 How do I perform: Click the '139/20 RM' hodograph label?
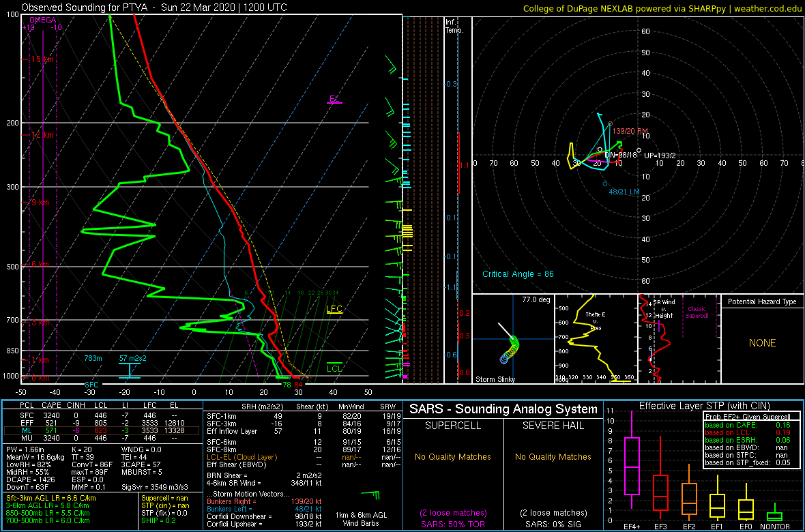[631, 132]
